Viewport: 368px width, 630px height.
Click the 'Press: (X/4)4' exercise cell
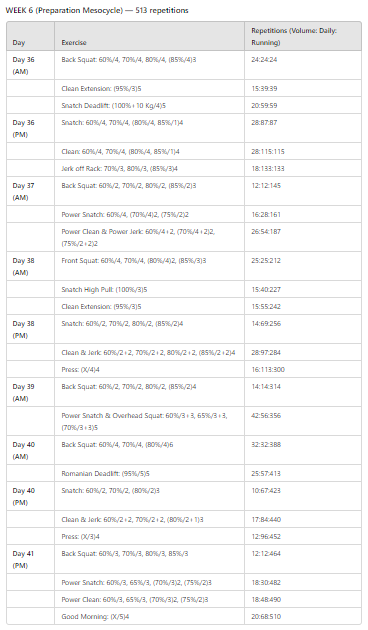click(149, 369)
